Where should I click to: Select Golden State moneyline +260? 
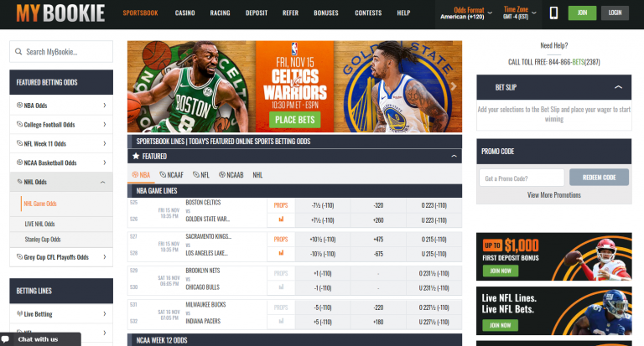378,220
